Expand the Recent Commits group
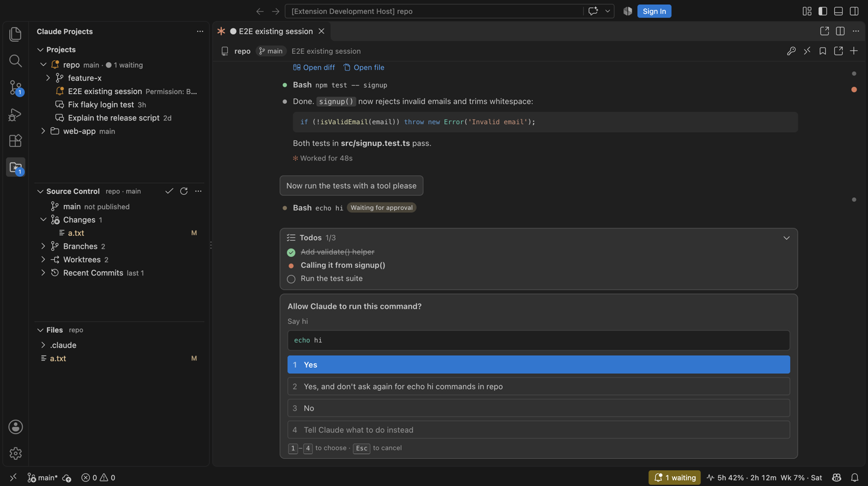This screenshot has width=868, height=486. coord(43,273)
